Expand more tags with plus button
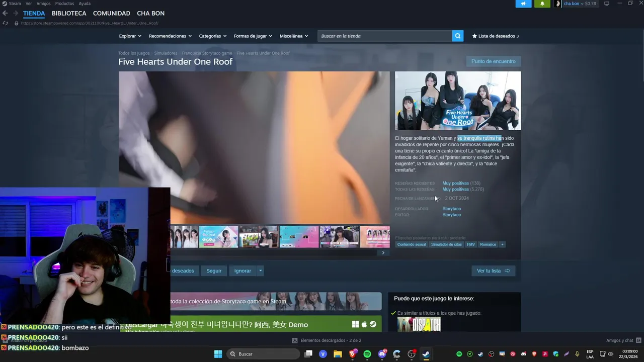This screenshot has width=644, height=362. (502, 244)
